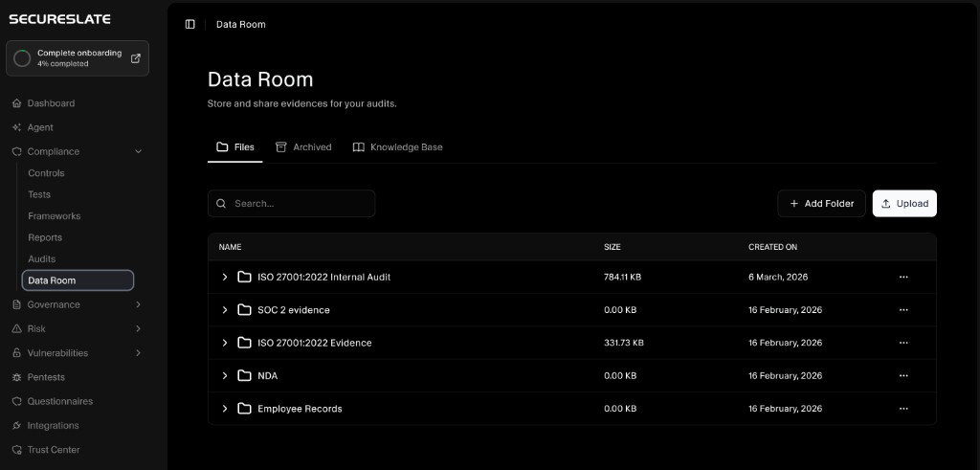Switch to the Knowledge Base tab
980x470 pixels.
397,147
